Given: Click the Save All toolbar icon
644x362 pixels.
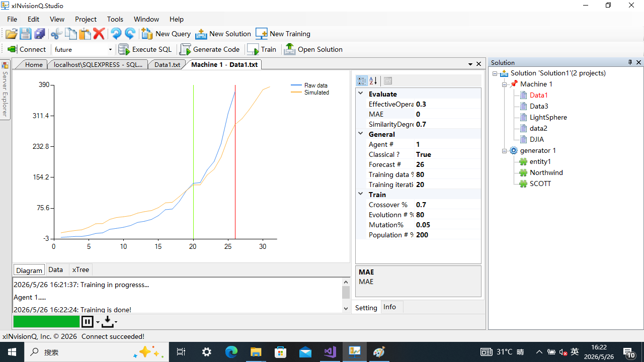Looking at the screenshot, I should 40,34.
